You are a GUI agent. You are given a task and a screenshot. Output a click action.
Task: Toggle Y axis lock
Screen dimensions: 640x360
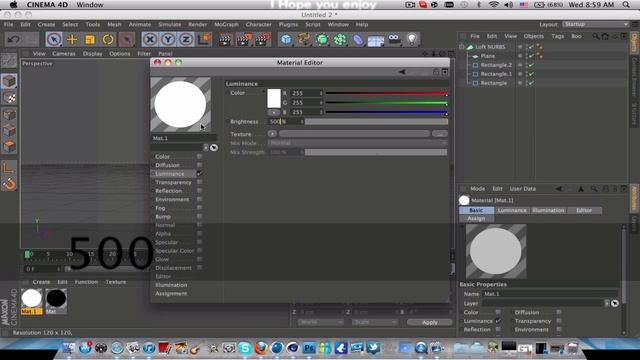168,40
